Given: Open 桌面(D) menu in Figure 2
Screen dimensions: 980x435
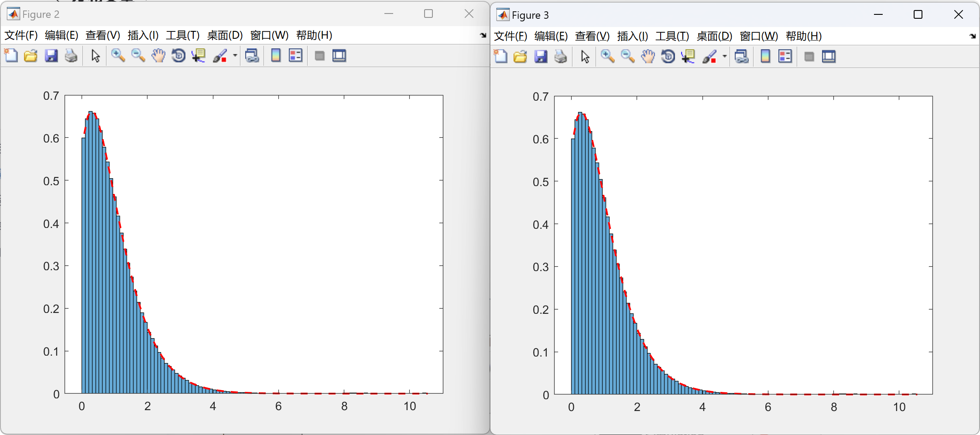Looking at the screenshot, I should (225, 35).
